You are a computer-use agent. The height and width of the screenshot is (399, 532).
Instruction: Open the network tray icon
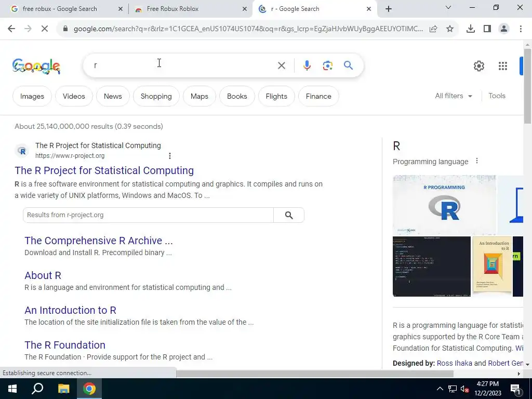coord(453,389)
